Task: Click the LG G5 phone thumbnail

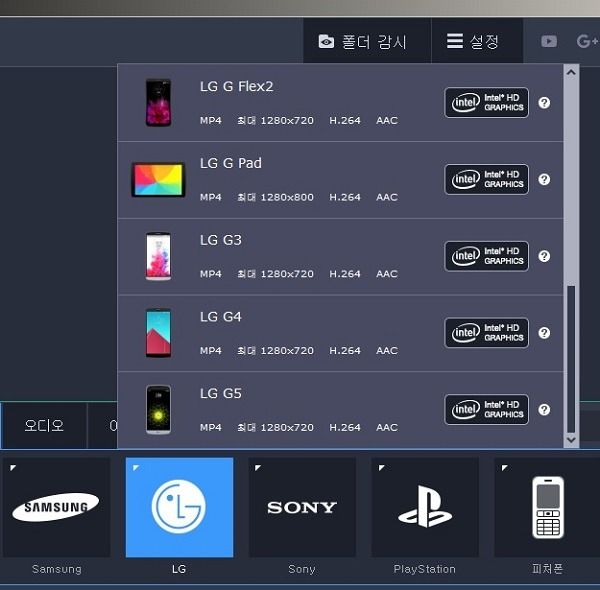Action: 158,409
